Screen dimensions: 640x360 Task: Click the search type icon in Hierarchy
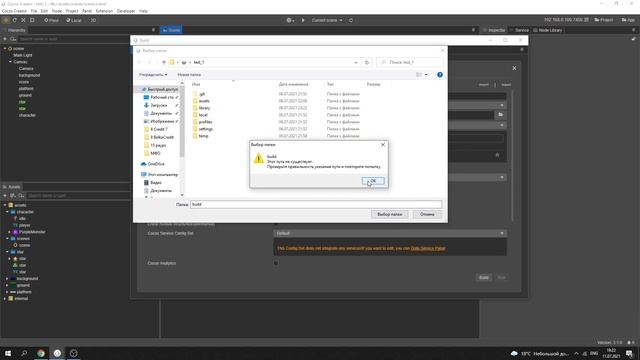click(x=13, y=39)
